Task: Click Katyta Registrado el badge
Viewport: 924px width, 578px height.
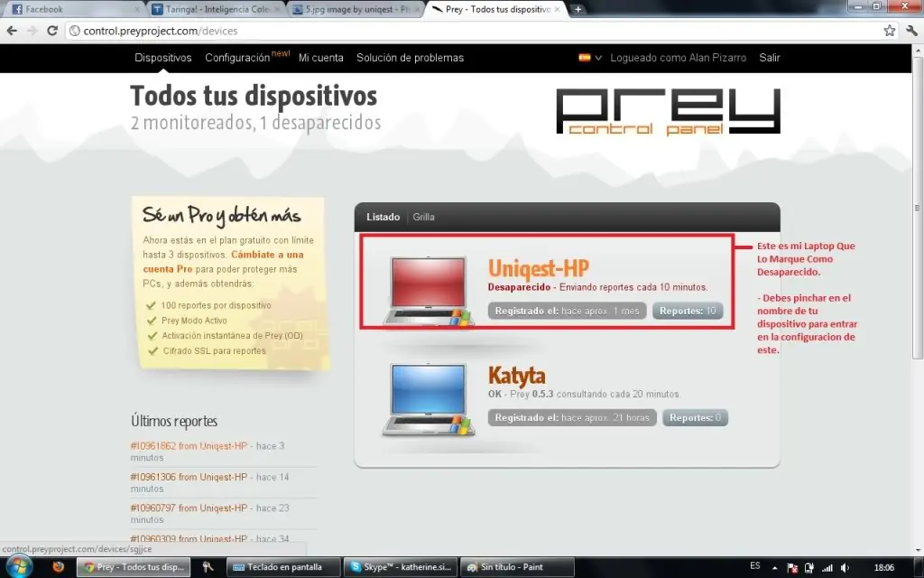Action: click(572, 417)
